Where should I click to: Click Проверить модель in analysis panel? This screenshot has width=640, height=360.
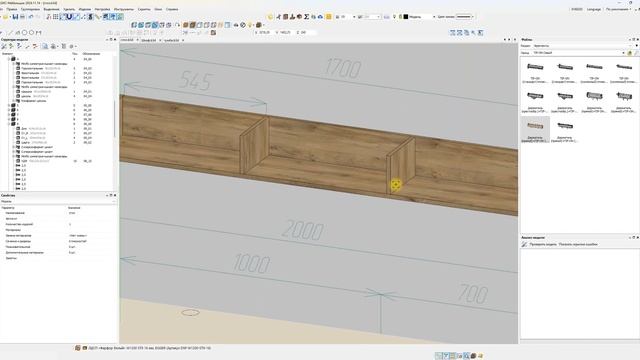[543, 244]
